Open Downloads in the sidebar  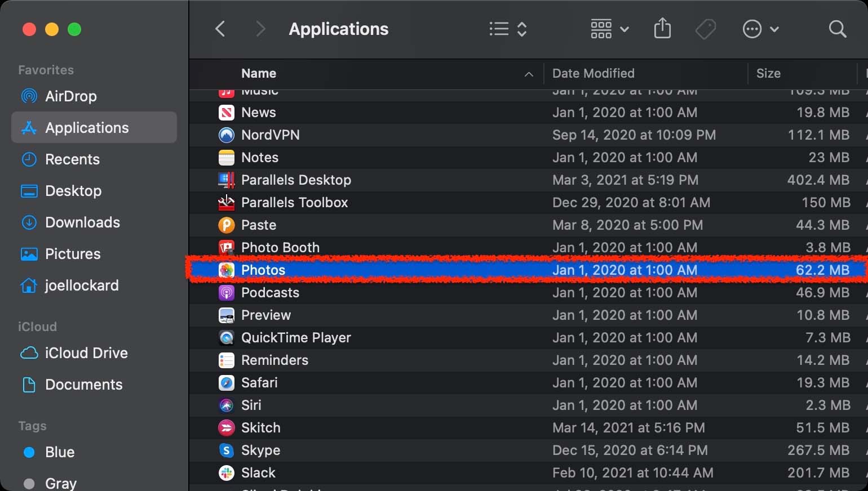94,222
